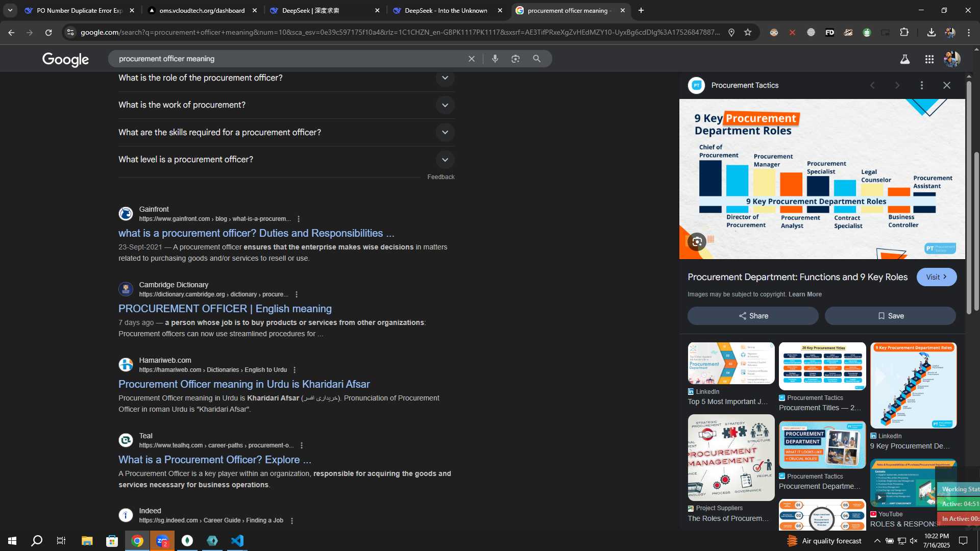The height and width of the screenshot is (551, 980).
Task: Open the Google apps grid
Action: tap(929, 59)
